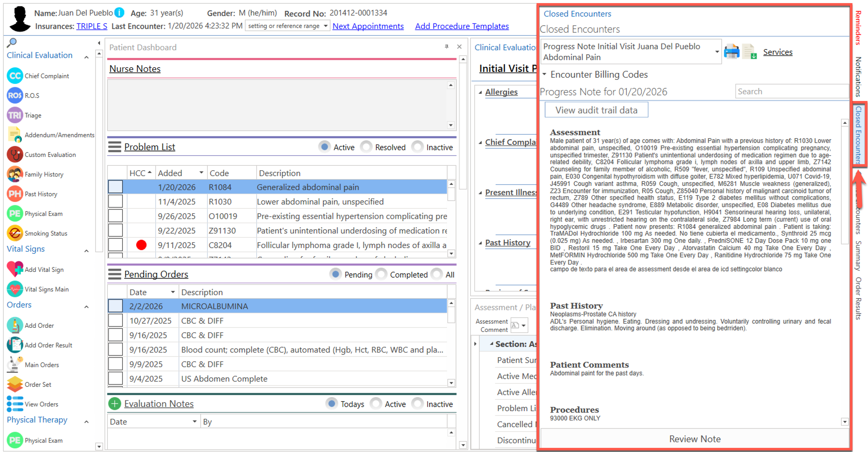The image size is (868, 452).
Task: Open the Next Appointments link
Action: click(368, 26)
